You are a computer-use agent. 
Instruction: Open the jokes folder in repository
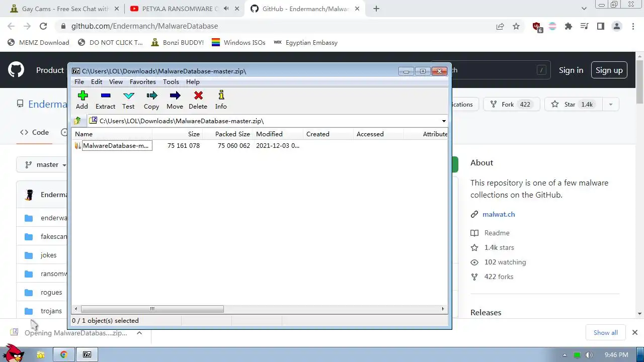pyautogui.click(x=48, y=255)
